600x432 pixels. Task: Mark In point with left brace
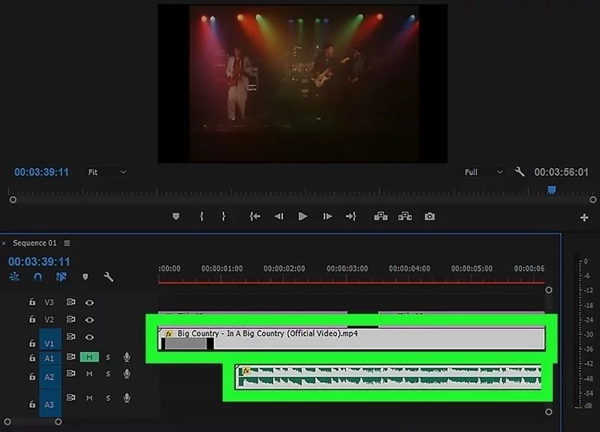pyautogui.click(x=202, y=217)
